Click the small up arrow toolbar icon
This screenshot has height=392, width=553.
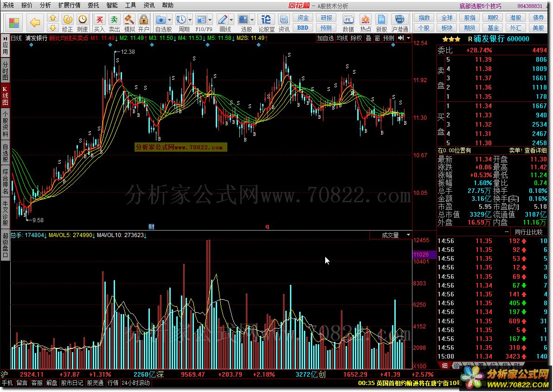pyautogui.click(x=53, y=18)
